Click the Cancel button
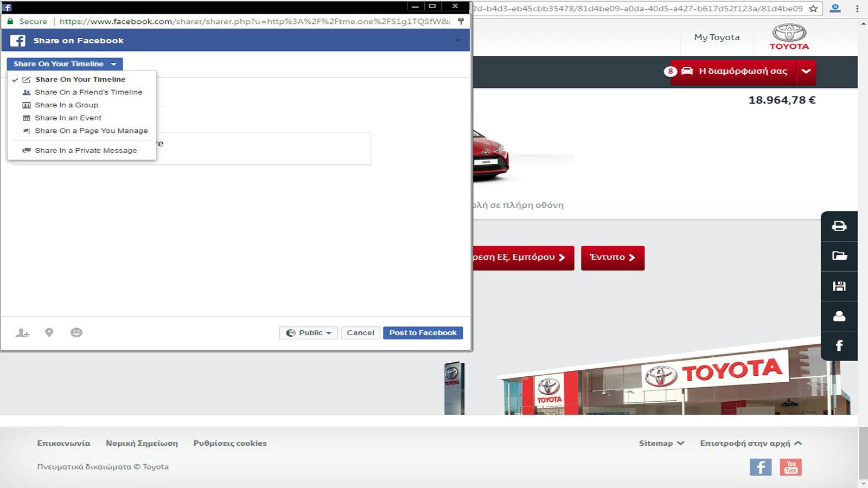Screen dimensions: 868x488 point(361,333)
